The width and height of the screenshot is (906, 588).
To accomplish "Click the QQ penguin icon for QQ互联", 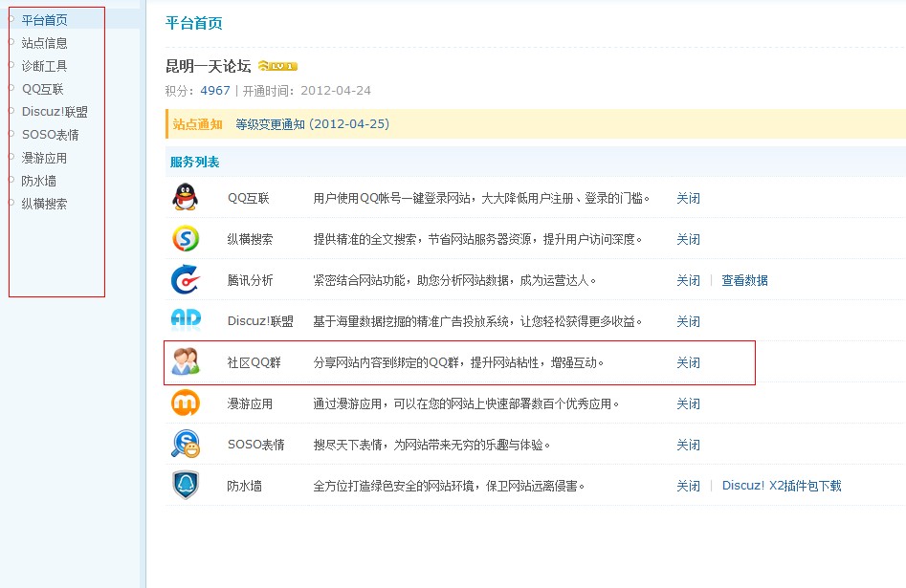I will (186, 197).
